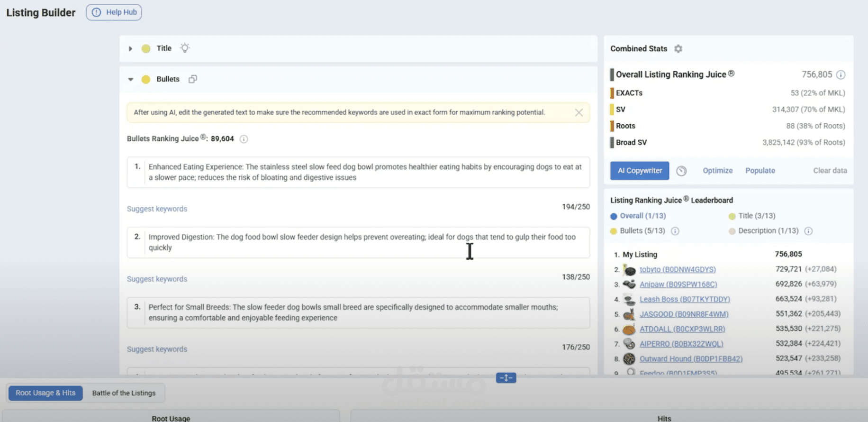Expand the Title section arrow
The image size is (868, 422).
tap(130, 48)
